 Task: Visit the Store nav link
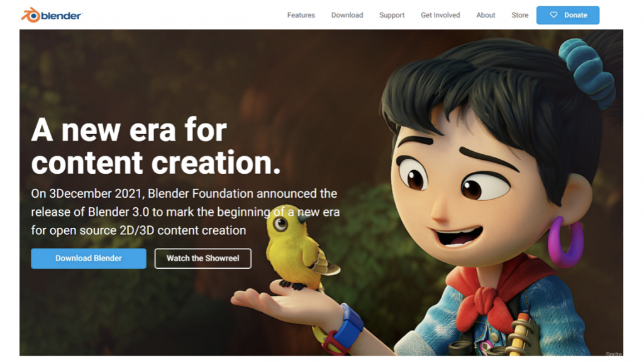pos(519,15)
